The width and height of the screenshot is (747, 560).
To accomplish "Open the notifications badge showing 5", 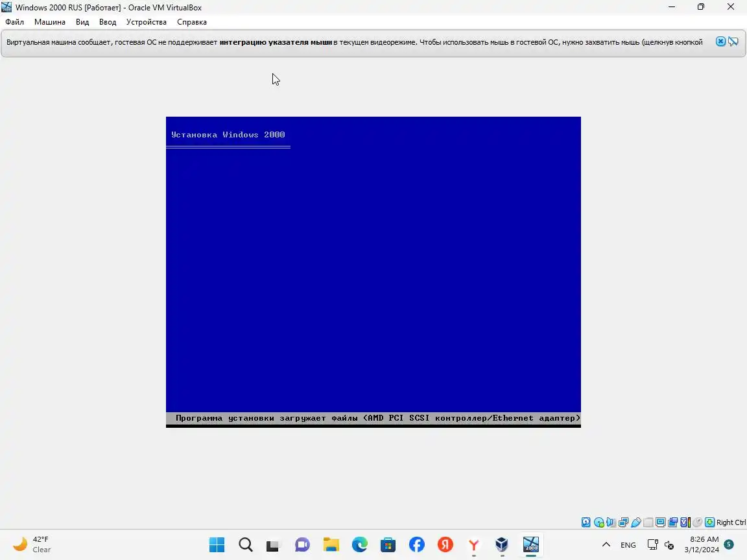I will pyautogui.click(x=728, y=544).
